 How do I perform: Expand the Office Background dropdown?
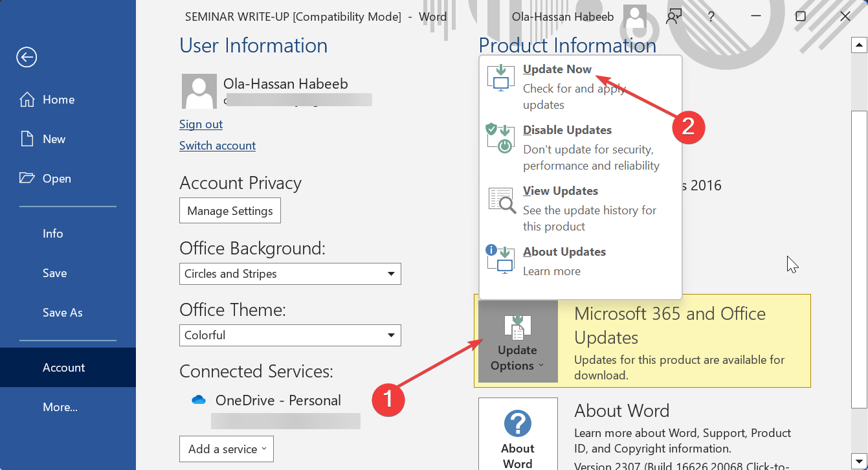[x=391, y=274]
